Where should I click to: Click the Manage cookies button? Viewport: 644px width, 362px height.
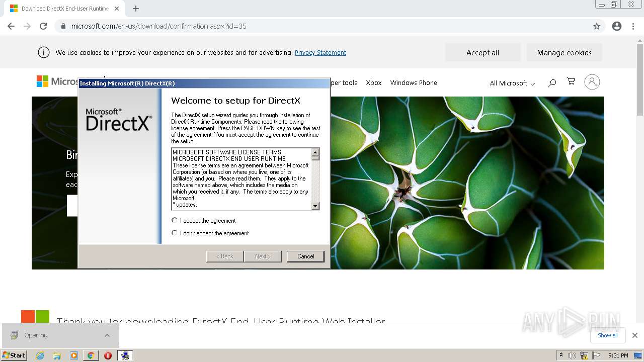(x=565, y=52)
